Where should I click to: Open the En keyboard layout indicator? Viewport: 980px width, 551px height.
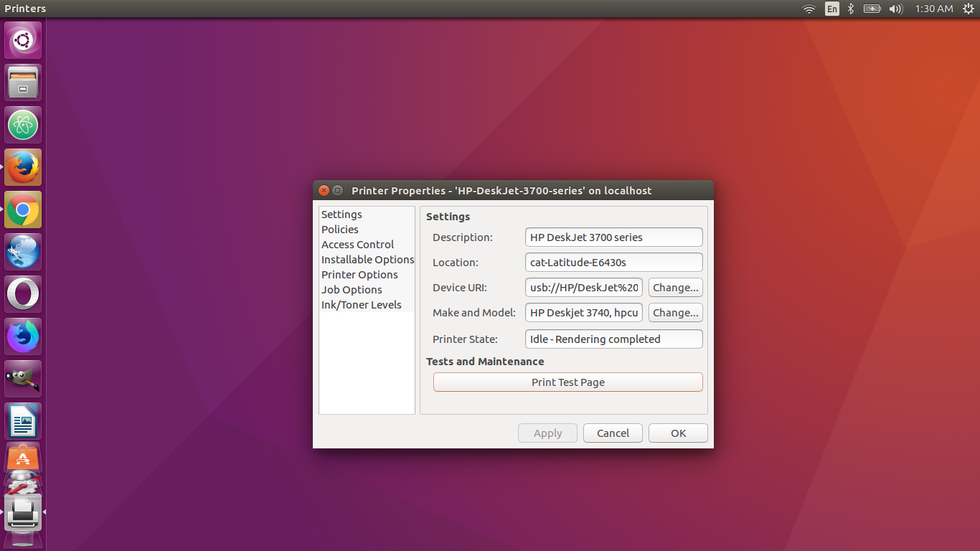pyautogui.click(x=832, y=9)
